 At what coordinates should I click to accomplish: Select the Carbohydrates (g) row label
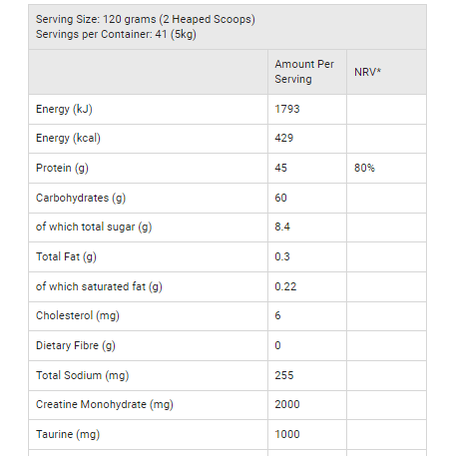tap(81, 198)
